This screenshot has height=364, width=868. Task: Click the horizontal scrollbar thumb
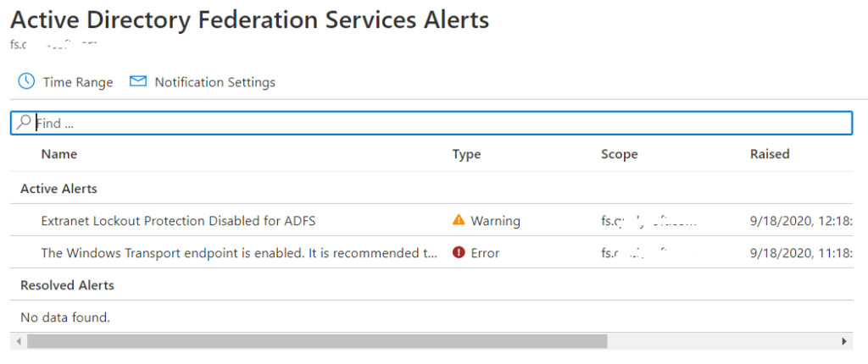(x=317, y=341)
